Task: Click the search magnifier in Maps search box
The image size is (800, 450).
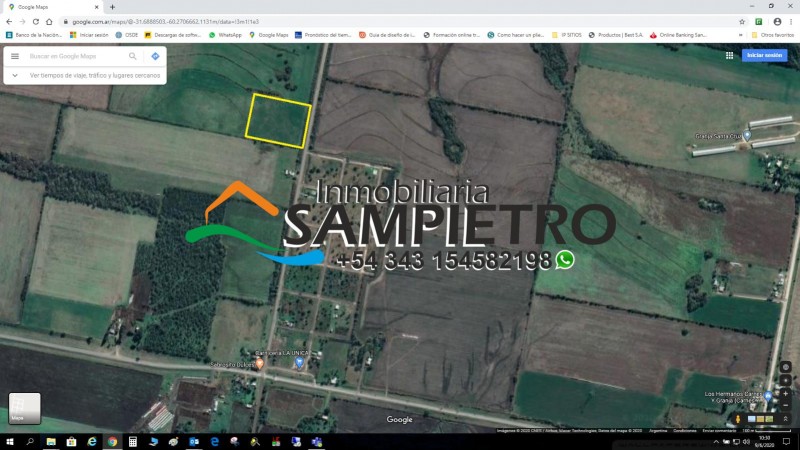Action: 133,56
